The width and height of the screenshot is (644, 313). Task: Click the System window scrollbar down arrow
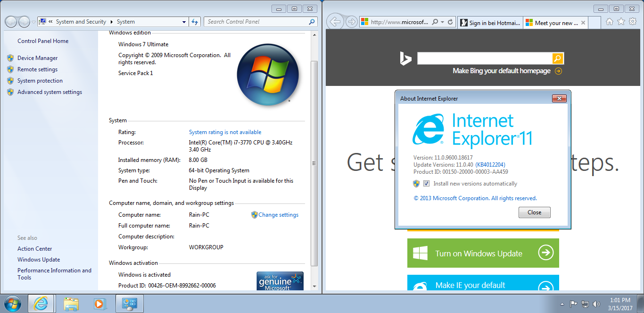(x=315, y=286)
